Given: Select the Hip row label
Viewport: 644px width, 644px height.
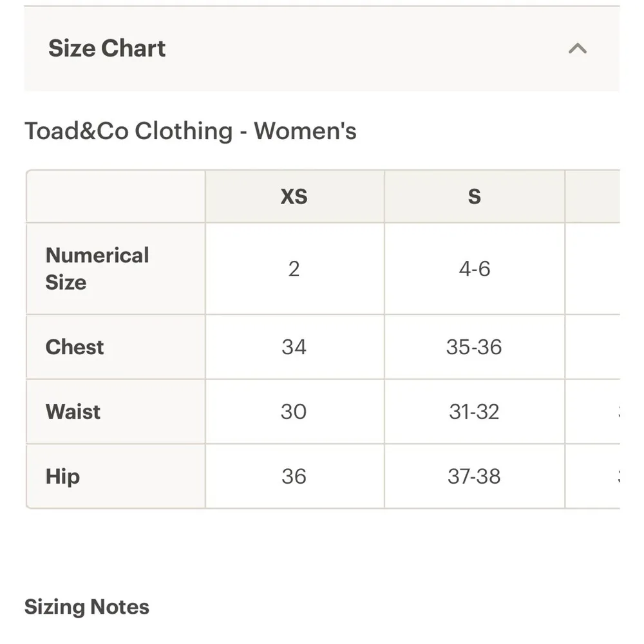Looking at the screenshot, I should pos(62,477).
